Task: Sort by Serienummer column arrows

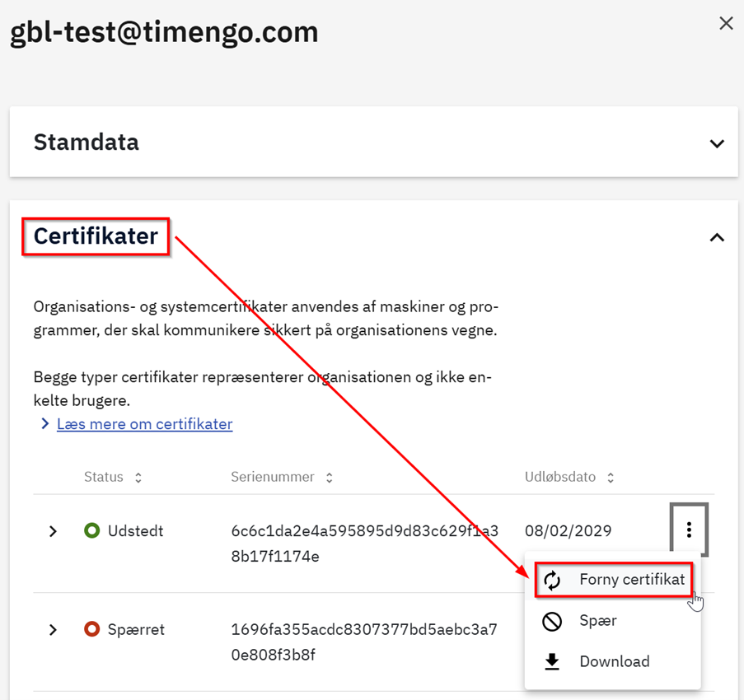Action: (329, 478)
